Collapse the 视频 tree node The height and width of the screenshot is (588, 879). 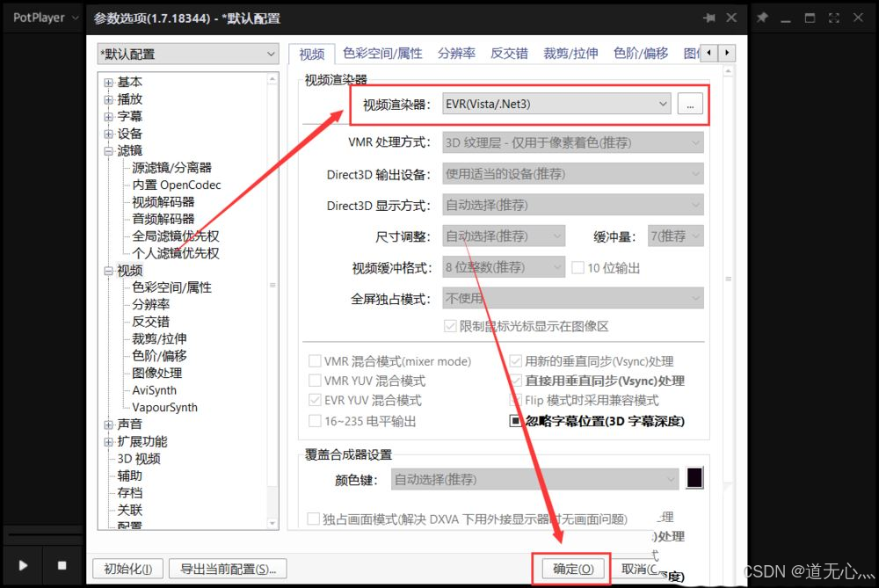click(108, 271)
